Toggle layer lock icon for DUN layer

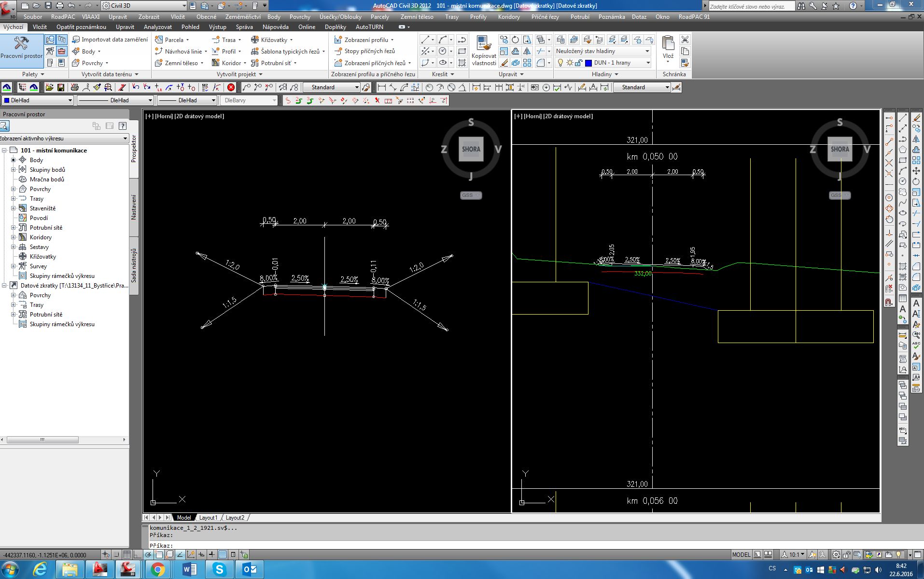579,63
